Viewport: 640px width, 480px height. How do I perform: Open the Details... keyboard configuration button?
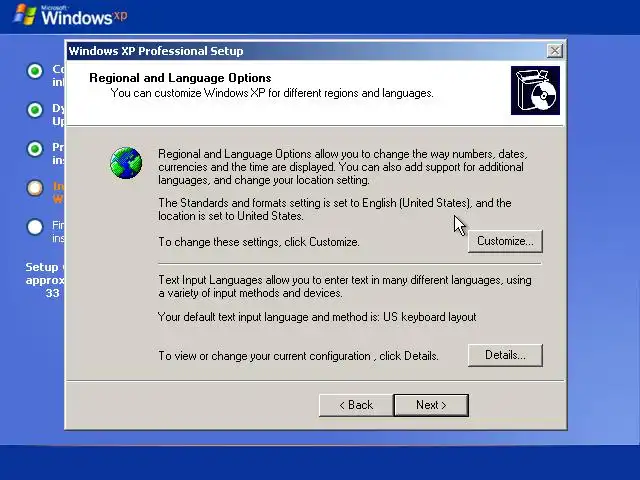pyautogui.click(x=505, y=355)
